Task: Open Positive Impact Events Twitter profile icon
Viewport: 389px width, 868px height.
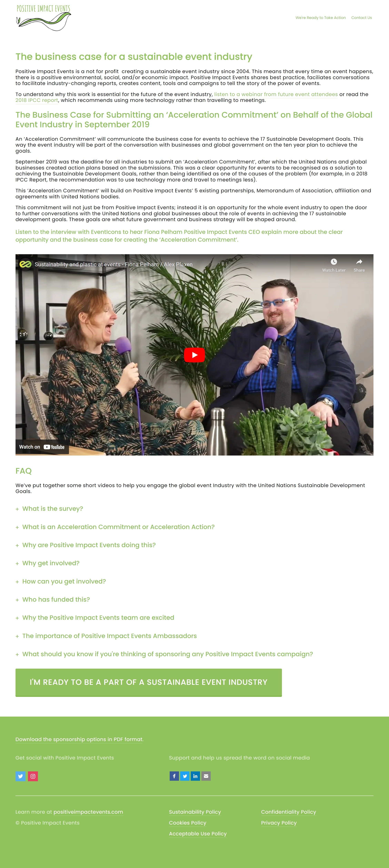Action: [21, 776]
